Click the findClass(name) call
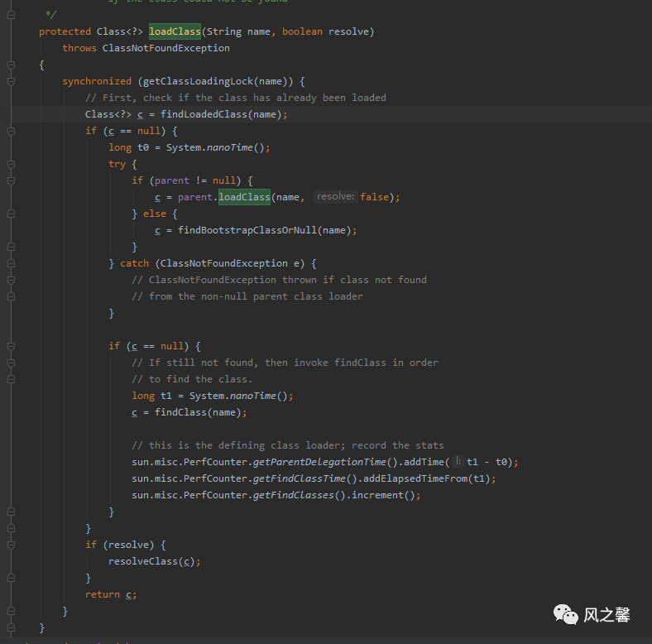This screenshot has width=652, height=644. point(198,412)
